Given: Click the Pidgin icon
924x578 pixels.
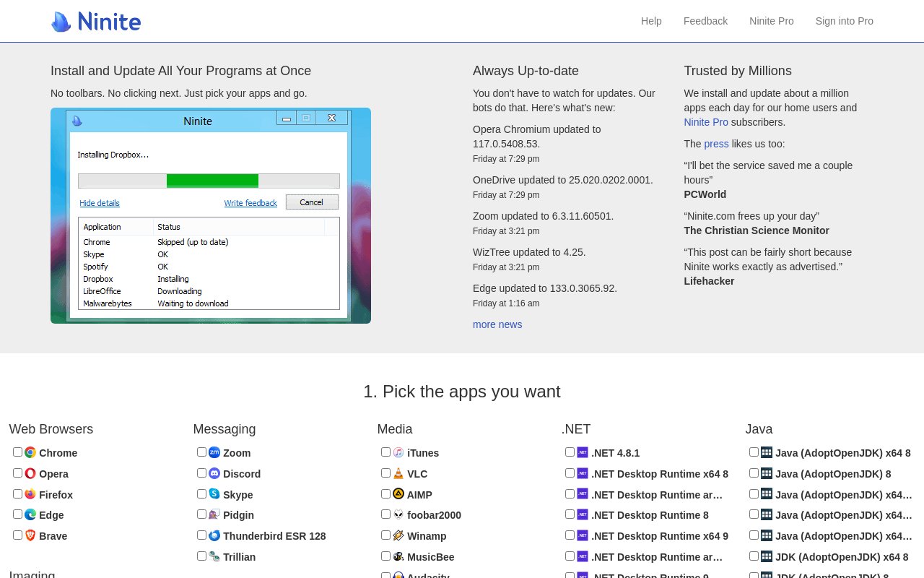Looking at the screenshot, I should pyautogui.click(x=214, y=514).
